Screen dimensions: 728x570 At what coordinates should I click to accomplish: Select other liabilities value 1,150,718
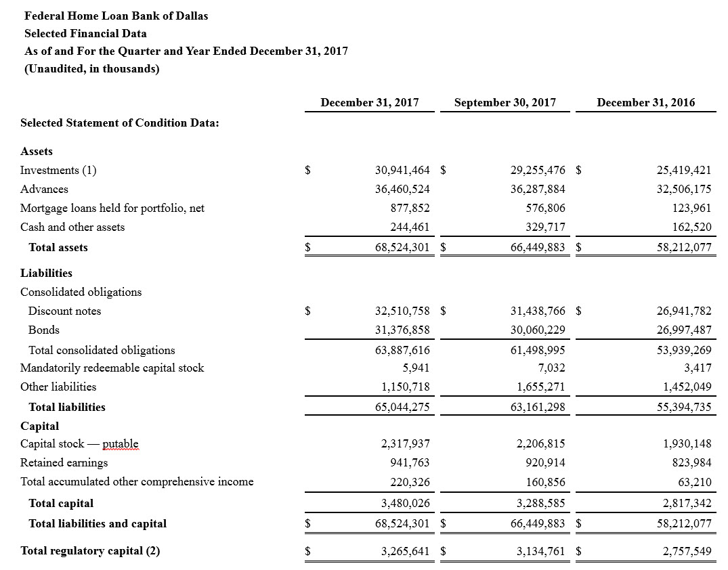[x=406, y=387]
